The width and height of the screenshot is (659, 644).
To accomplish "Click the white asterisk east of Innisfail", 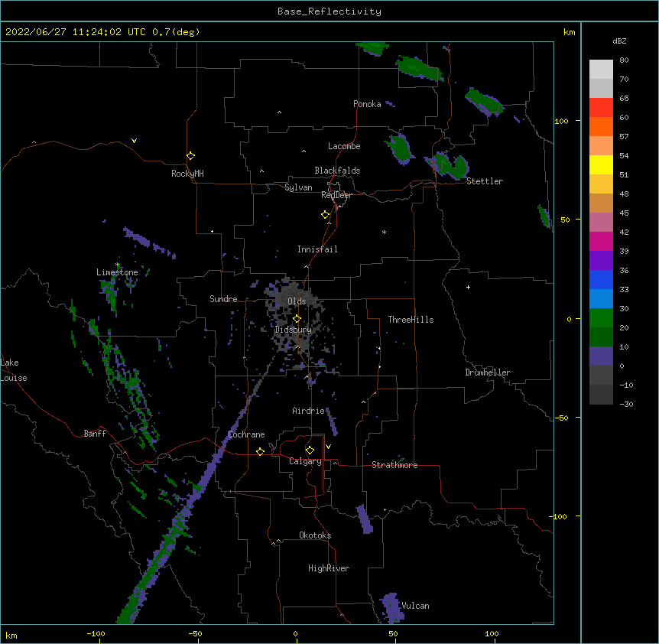I will pos(384,232).
